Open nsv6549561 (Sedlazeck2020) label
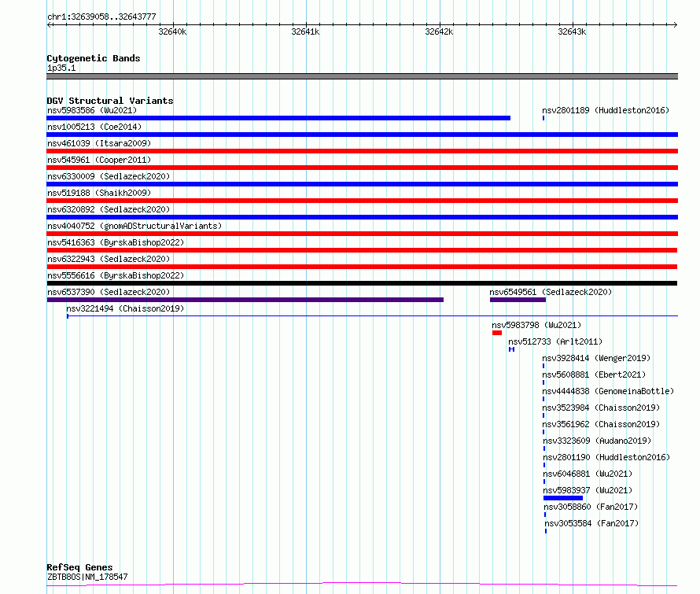This screenshot has height=594, width=700. pyautogui.click(x=551, y=292)
